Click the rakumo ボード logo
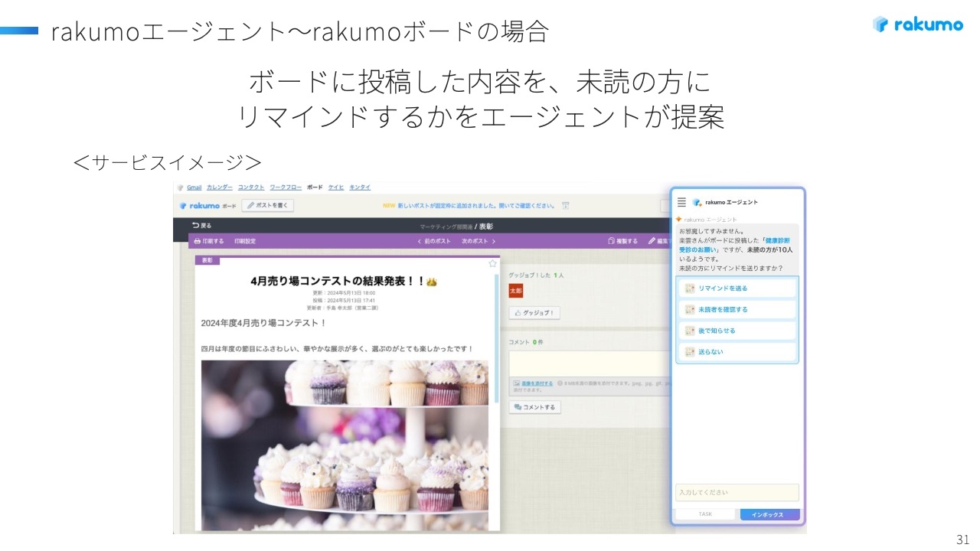The width and height of the screenshot is (980, 551). tap(207, 205)
